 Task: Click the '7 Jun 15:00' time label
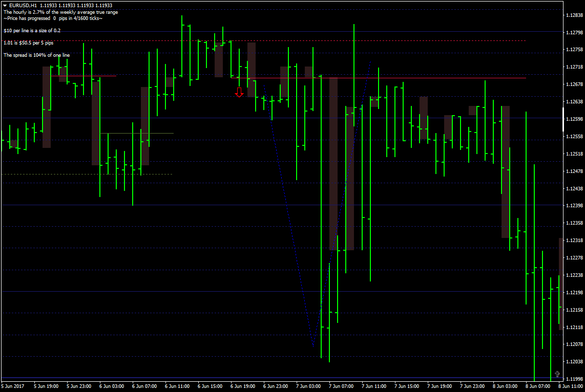tap(407, 386)
